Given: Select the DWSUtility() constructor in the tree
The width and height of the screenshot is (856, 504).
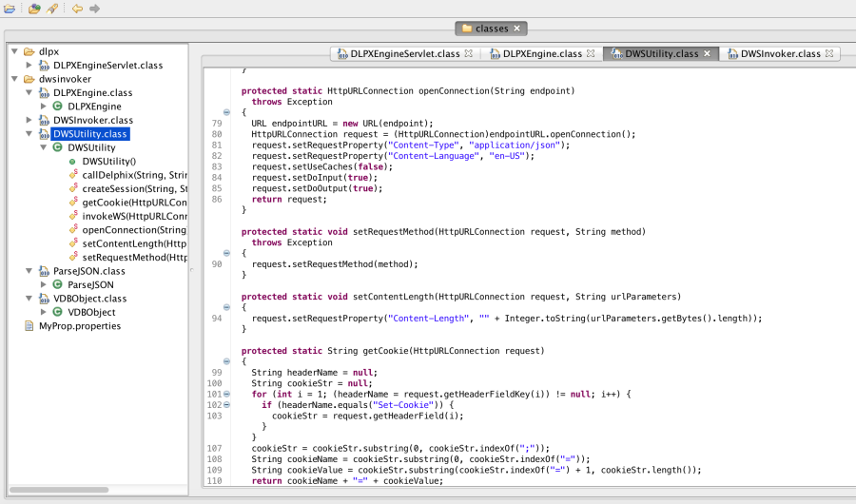Looking at the screenshot, I should (x=108, y=162).
